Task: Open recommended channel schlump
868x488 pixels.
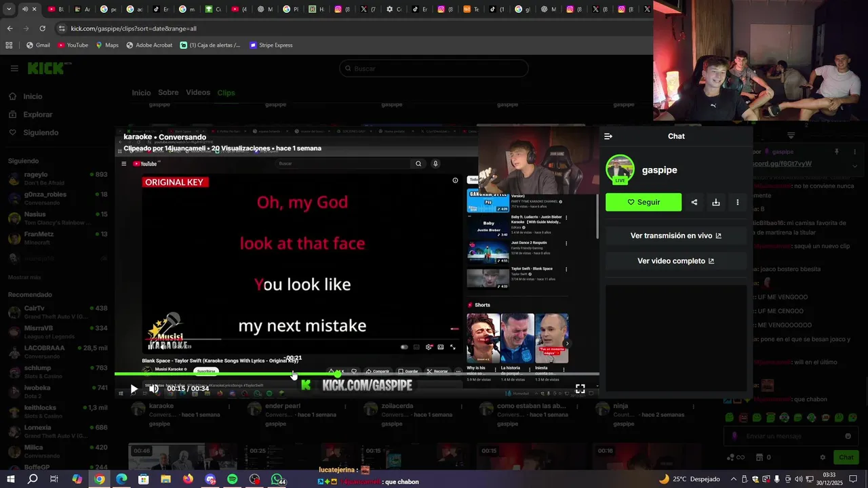Action: [58, 371]
